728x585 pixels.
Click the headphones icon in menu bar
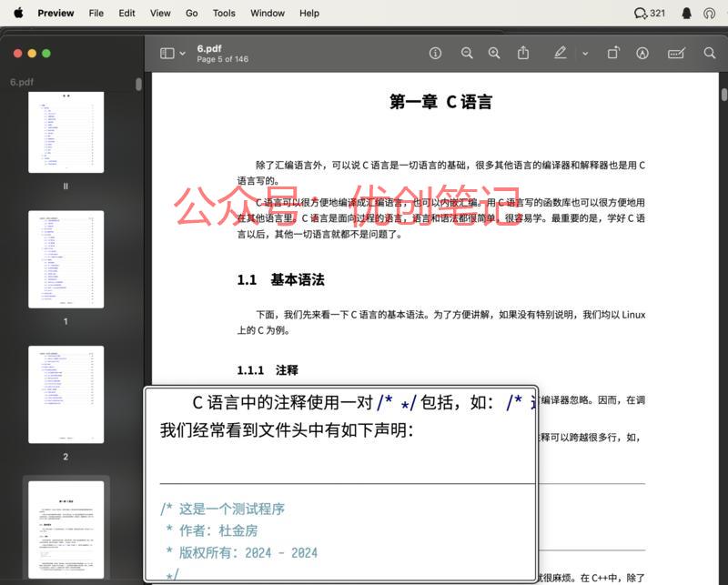(709, 13)
